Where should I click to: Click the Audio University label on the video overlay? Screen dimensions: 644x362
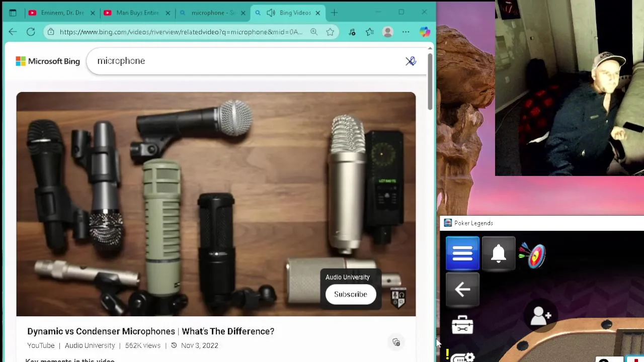pos(347,277)
